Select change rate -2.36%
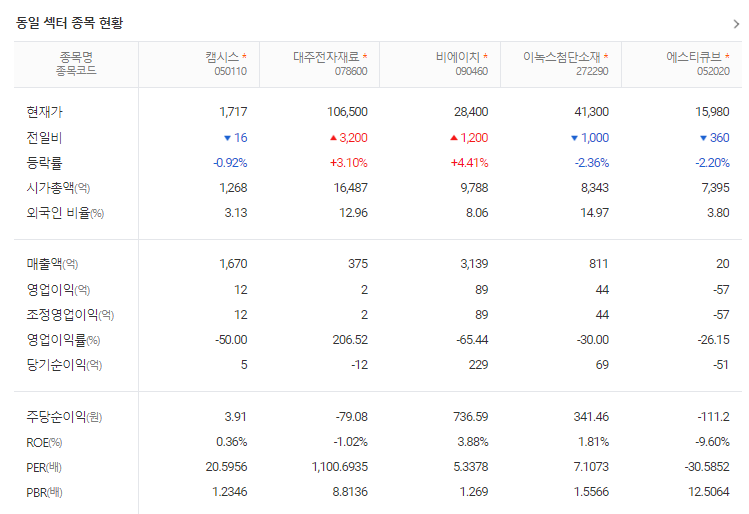This screenshot has width=749, height=514. [x=591, y=163]
